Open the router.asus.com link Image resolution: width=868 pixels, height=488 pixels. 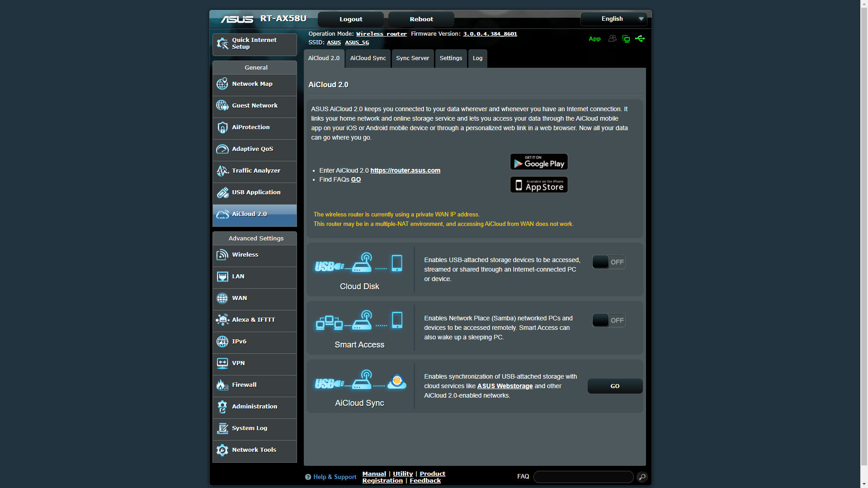click(405, 170)
